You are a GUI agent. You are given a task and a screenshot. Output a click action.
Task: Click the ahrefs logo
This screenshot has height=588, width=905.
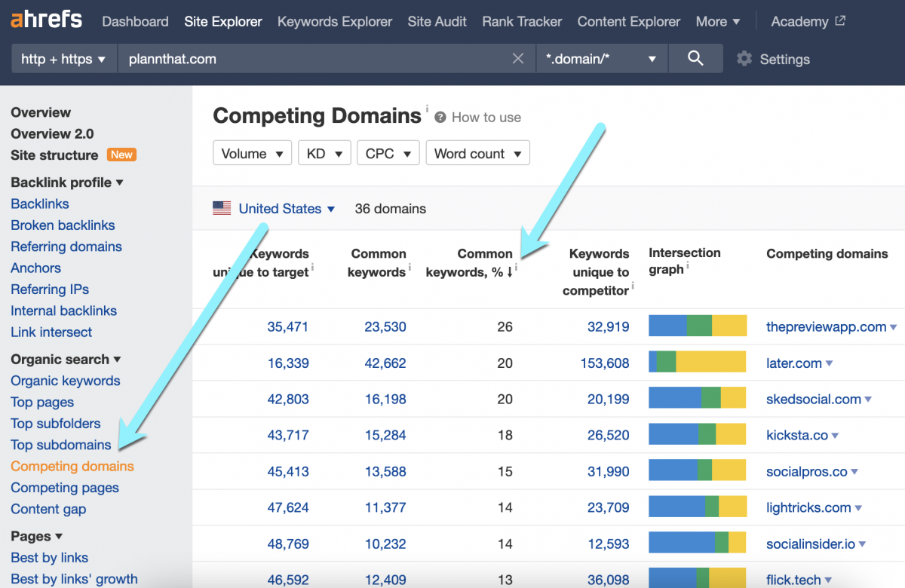tap(45, 20)
